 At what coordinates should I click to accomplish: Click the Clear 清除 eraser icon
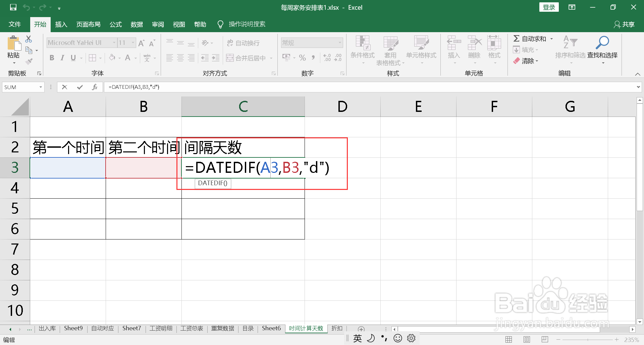point(517,61)
